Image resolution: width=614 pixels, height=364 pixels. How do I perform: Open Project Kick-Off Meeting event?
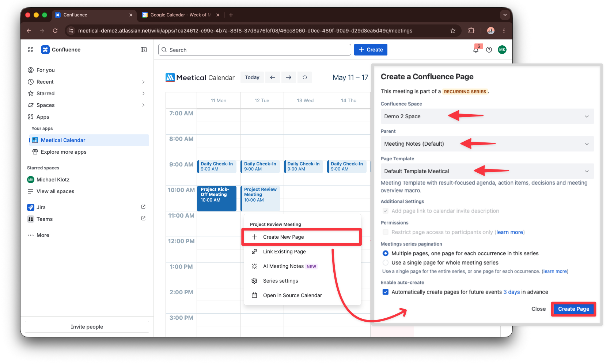click(x=217, y=198)
